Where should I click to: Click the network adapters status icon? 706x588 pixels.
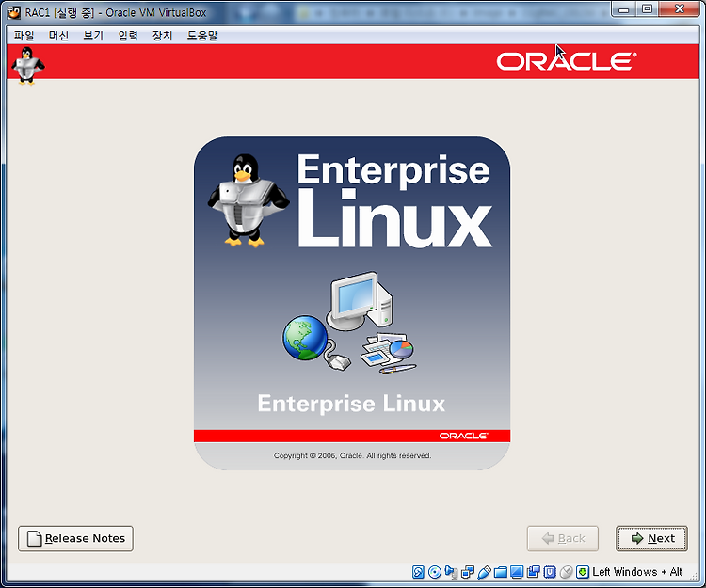[x=468, y=572]
